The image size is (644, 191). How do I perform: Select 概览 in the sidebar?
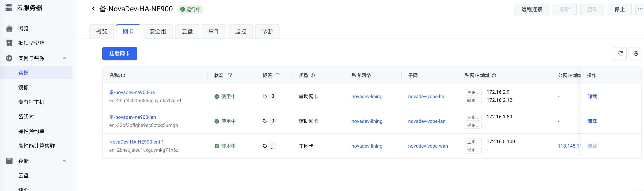[x=23, y=28]
